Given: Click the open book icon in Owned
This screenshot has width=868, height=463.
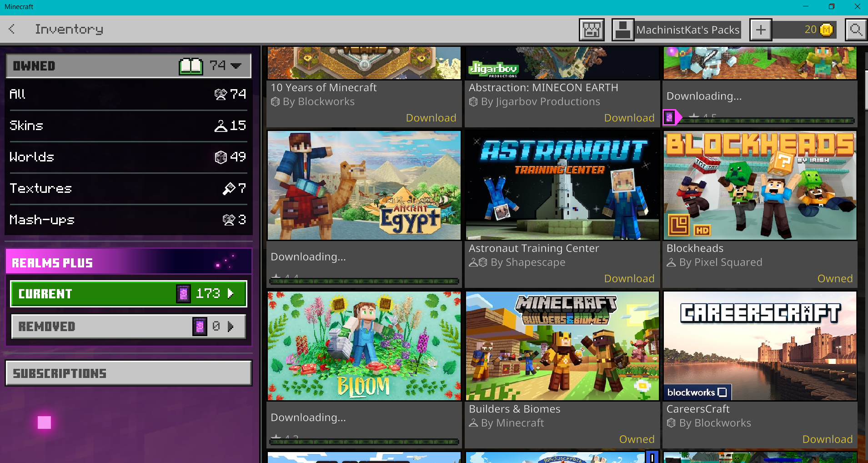Looking at the screenshot, I should coord(191,66).
